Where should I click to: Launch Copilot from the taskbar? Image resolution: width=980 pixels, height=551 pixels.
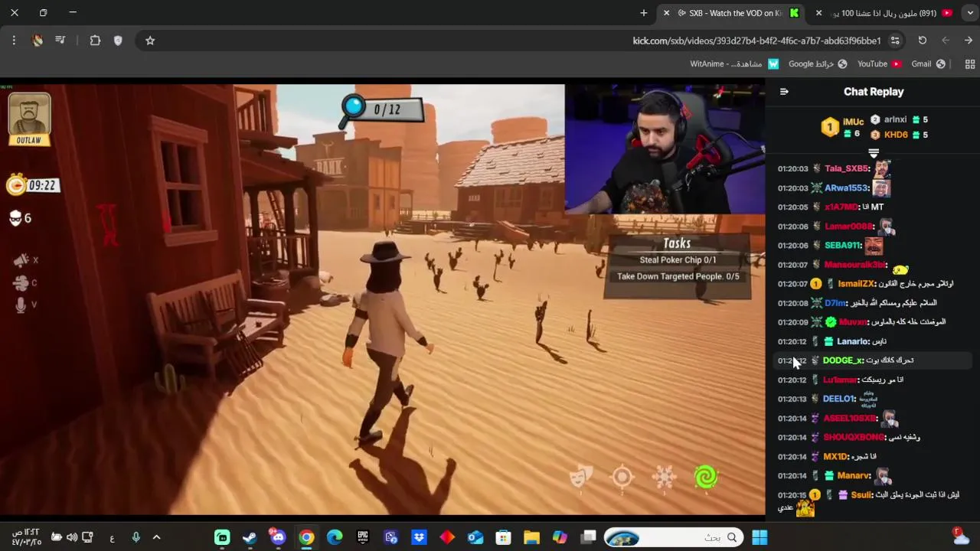click(560, 537)
